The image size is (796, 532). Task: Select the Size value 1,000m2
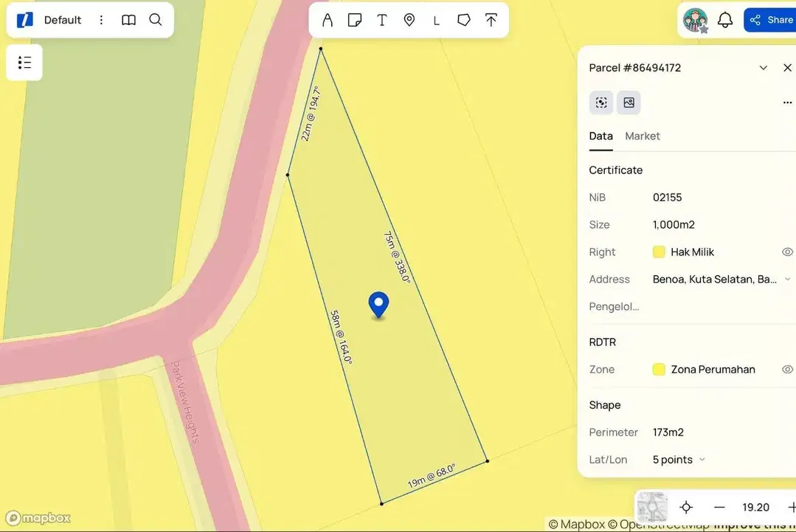click(x=674, y=224)
